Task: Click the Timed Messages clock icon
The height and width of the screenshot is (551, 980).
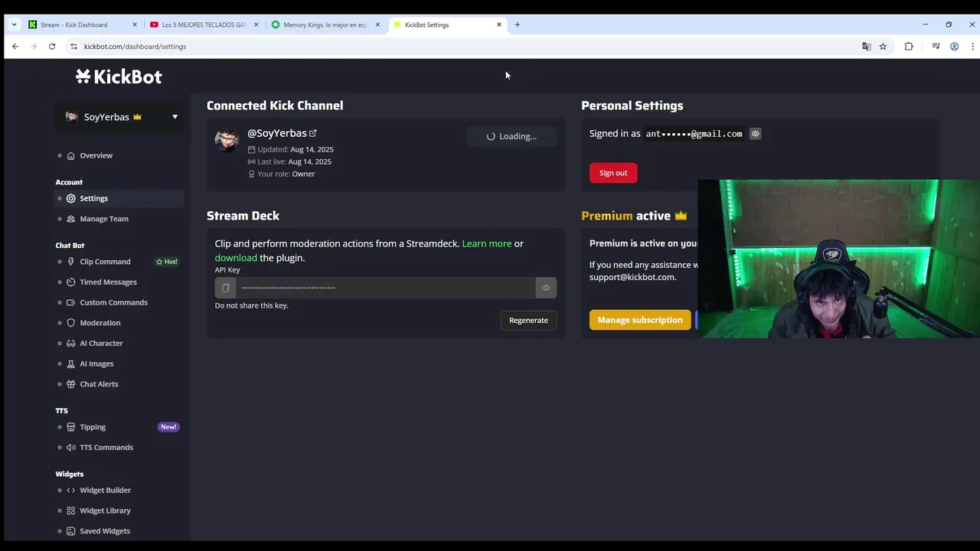Action: point(70,282)
